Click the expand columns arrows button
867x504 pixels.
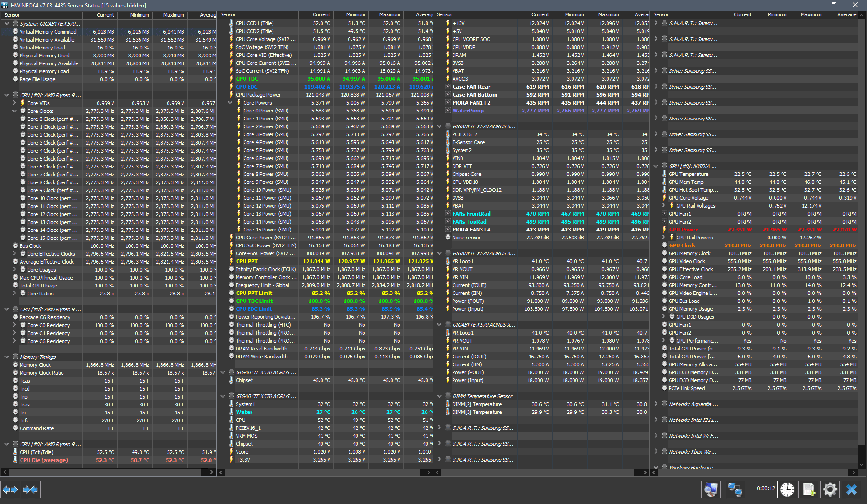tap(10, 490)
